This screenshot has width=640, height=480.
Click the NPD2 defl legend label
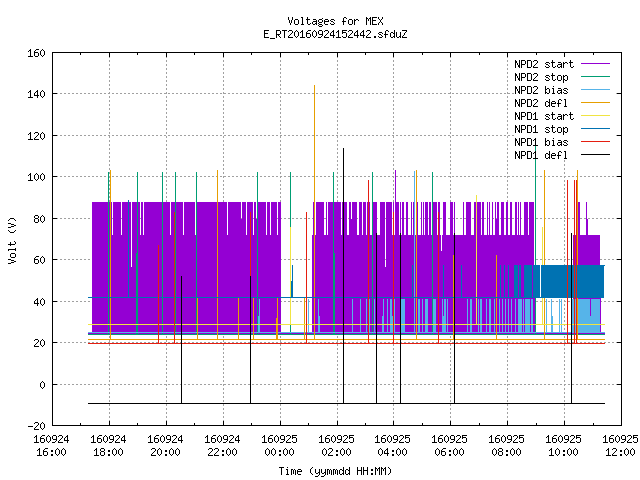click(x=541, y=103)
